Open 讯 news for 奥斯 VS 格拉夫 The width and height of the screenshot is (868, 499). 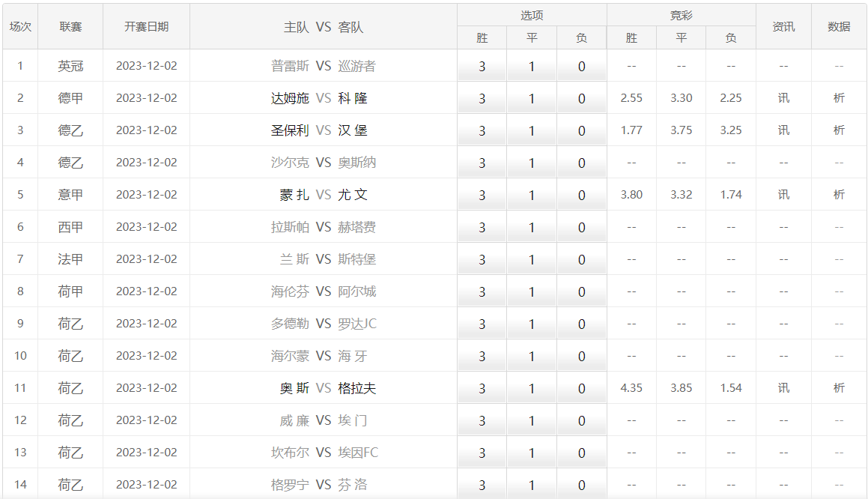(783, 387)
